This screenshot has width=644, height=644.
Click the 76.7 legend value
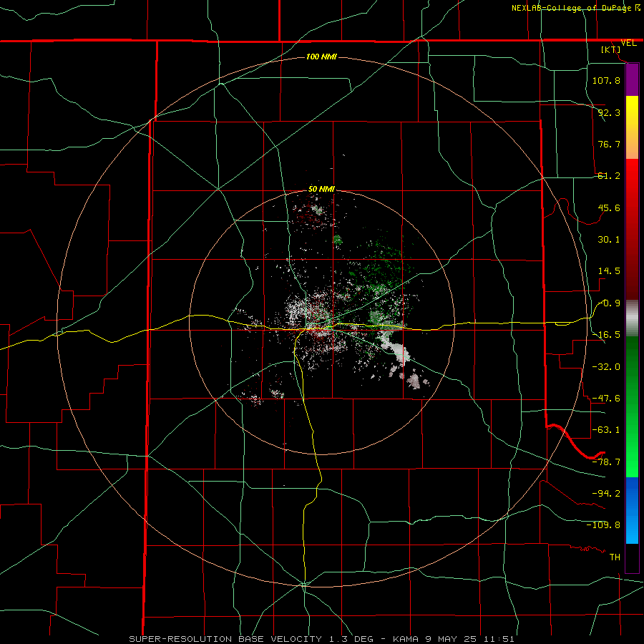click(609, 144)
